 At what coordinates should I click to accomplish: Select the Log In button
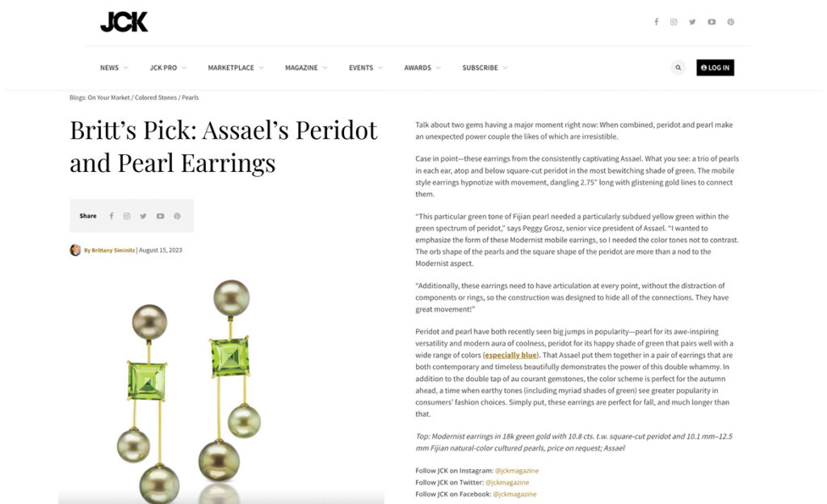tap(716, 68)
